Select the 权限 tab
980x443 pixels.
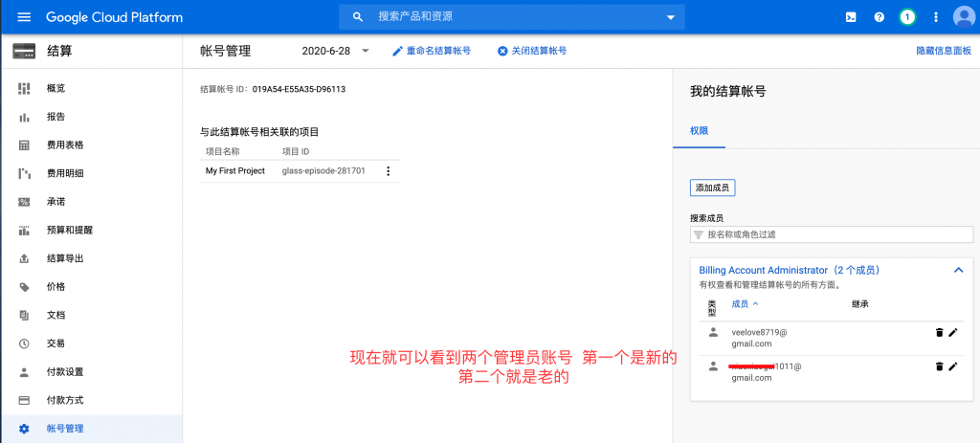(699, 131)
